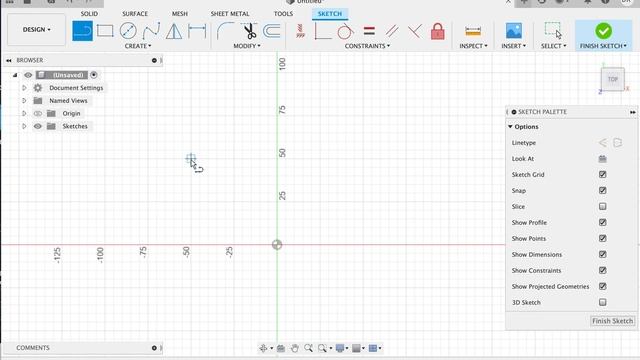Screen dimensions: 640x360
Task: Collapse the Options section in Sketch Palette
Action: [x=510, y=127]
